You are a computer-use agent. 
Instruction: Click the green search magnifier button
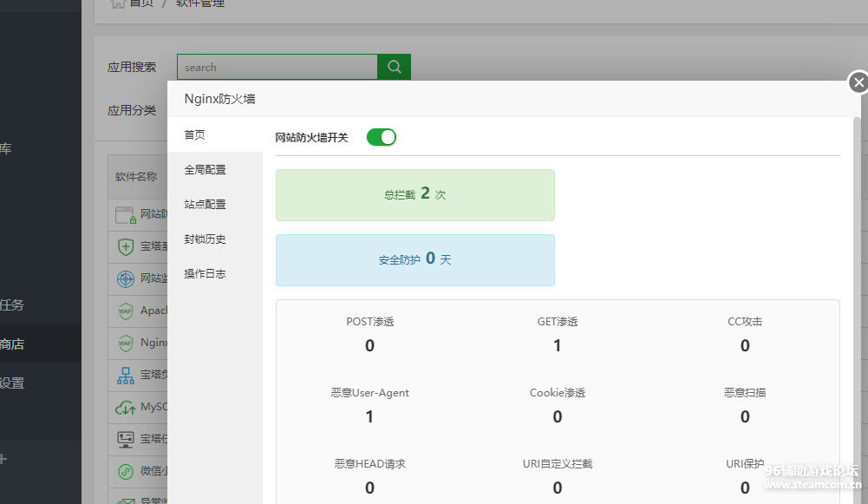394,67
